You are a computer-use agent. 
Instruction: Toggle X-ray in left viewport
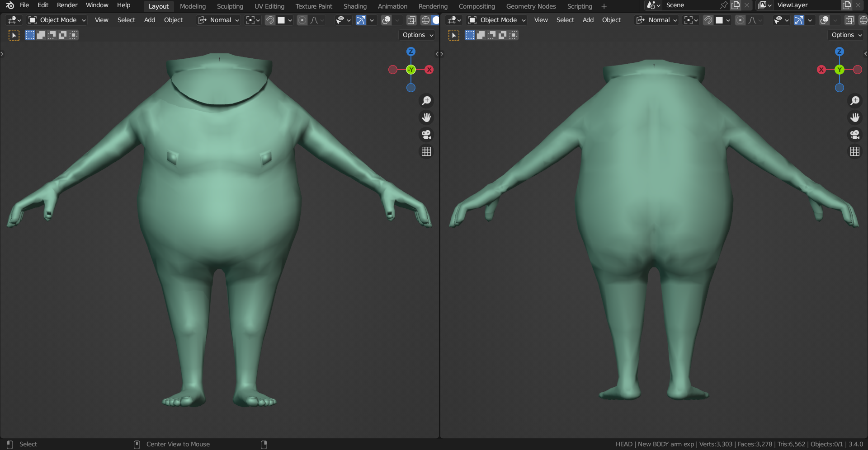point(411,20)
